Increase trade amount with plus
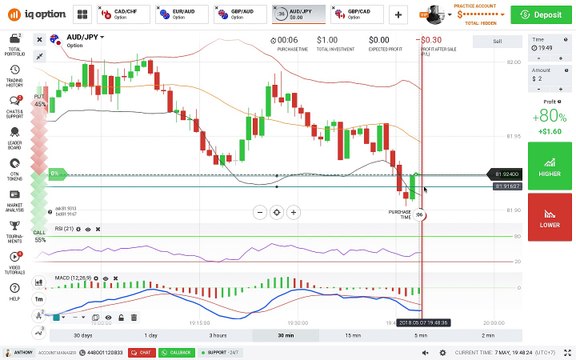This screenshot has width=576, height=360. click(561, 89)
